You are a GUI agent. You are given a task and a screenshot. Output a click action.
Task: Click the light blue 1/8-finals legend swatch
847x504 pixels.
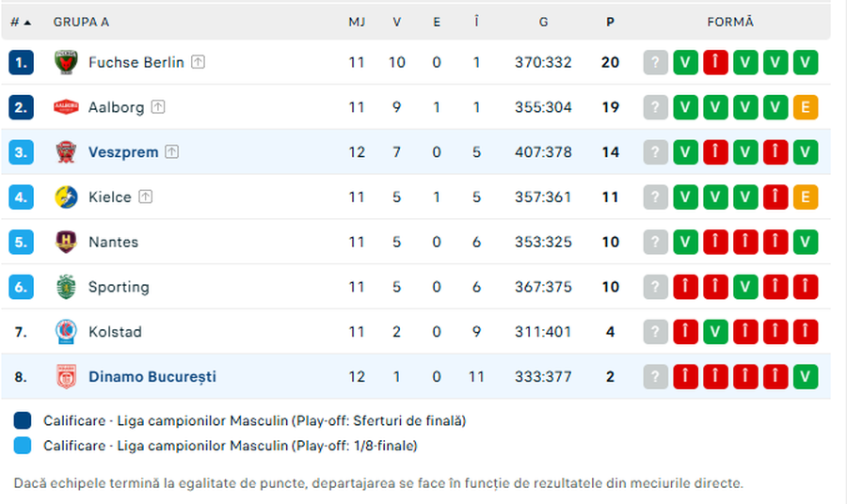click(x=24, y=446)
